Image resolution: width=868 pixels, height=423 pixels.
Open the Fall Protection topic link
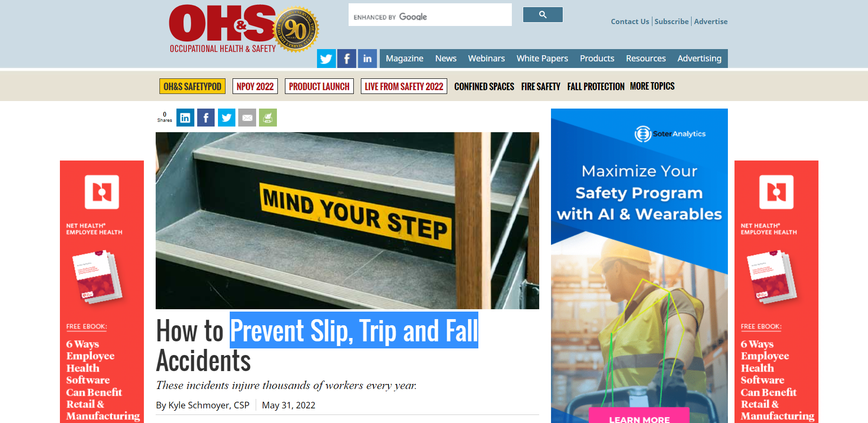[596, 86]
